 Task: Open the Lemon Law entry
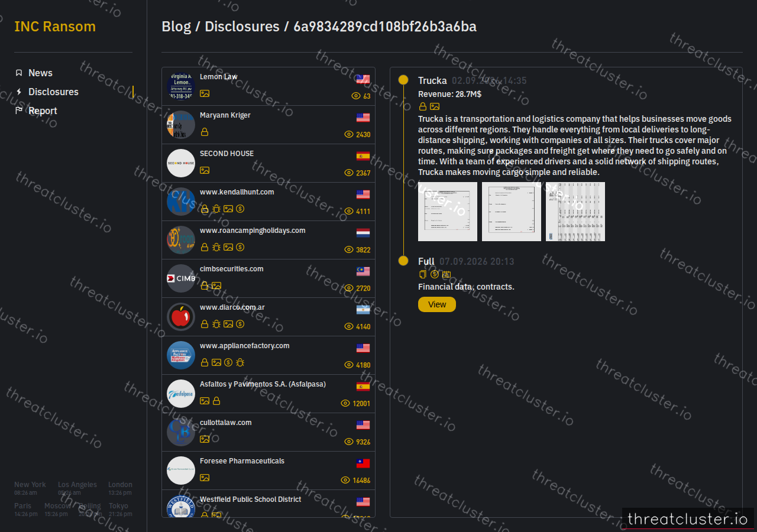pyautogui.click(x=268, y=86)
